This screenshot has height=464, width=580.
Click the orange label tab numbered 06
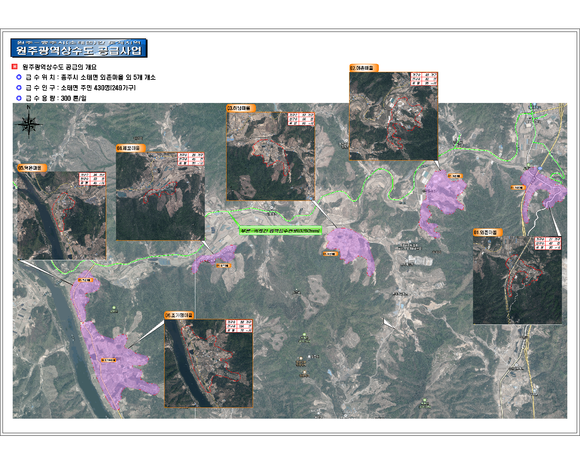click(179, 315)
